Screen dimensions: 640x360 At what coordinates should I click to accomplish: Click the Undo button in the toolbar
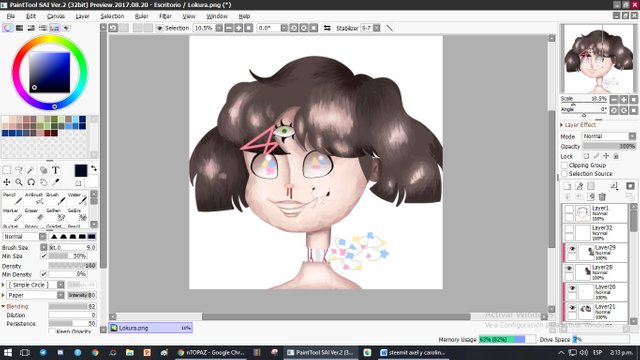[113, 28]
